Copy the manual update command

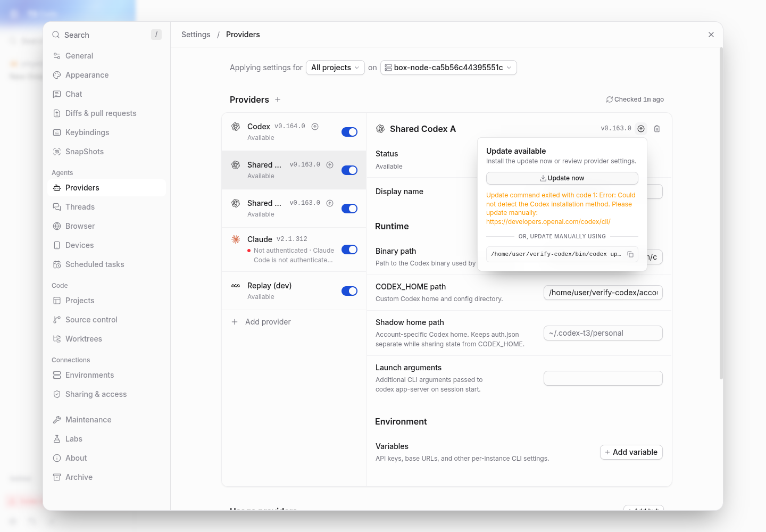630,254
